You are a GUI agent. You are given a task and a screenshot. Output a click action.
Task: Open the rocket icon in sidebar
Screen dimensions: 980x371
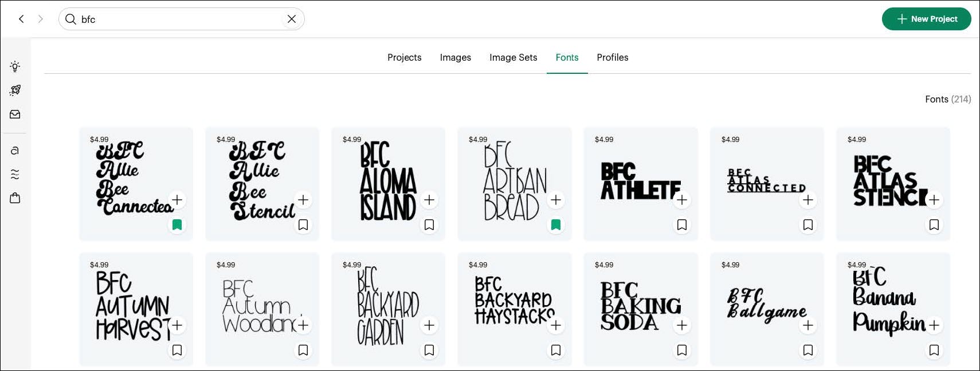[15, 90]
